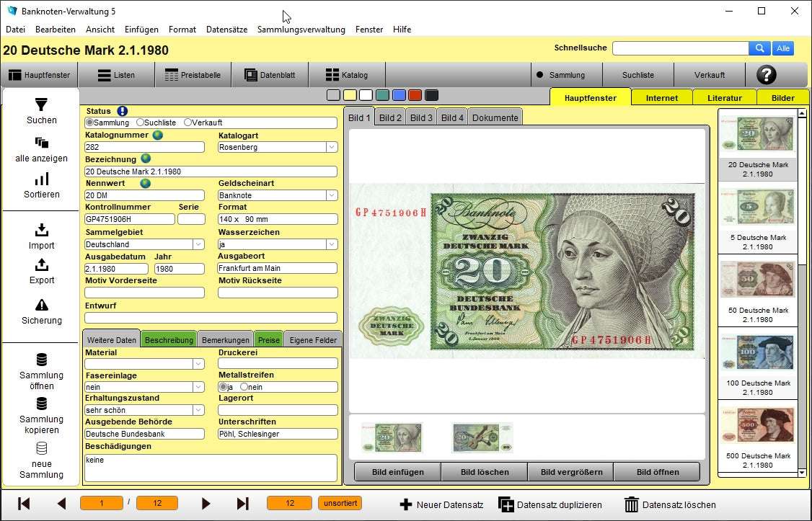Select the Suchliste status radio button
812x521 pixels.
[140, 123]
